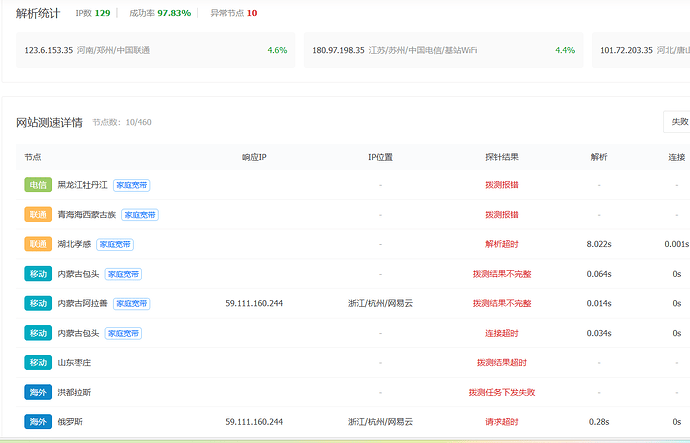Image resolution: width=690 pixels, height=443 pixels.
Task: Select node name 山东枣庄
Action: coord(74,362)
